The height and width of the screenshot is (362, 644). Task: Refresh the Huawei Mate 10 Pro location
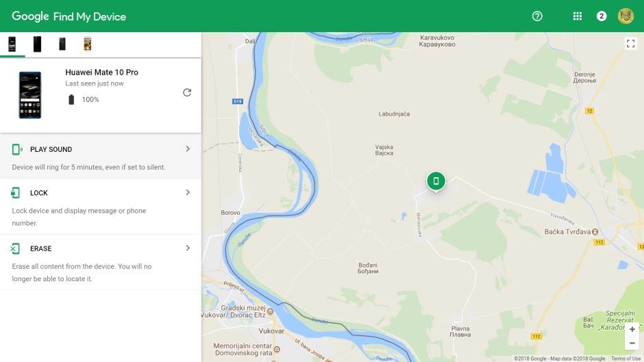[x=187, y=92]
